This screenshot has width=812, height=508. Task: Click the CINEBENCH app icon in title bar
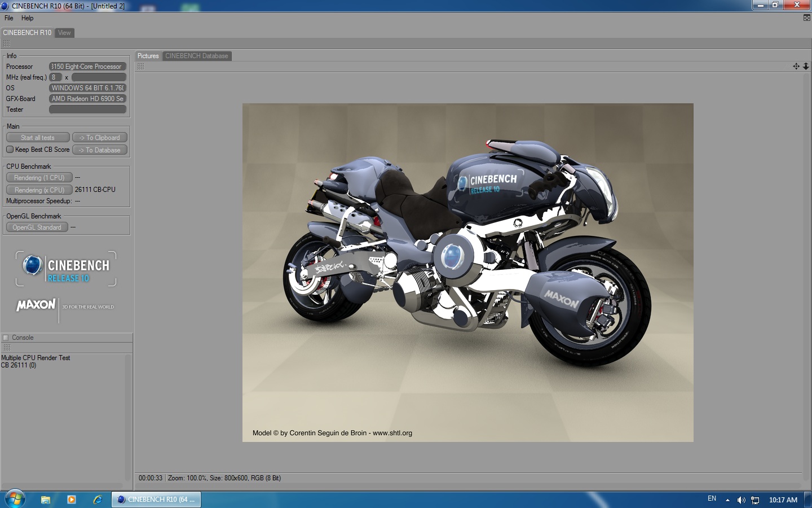[x=5, y=6]
